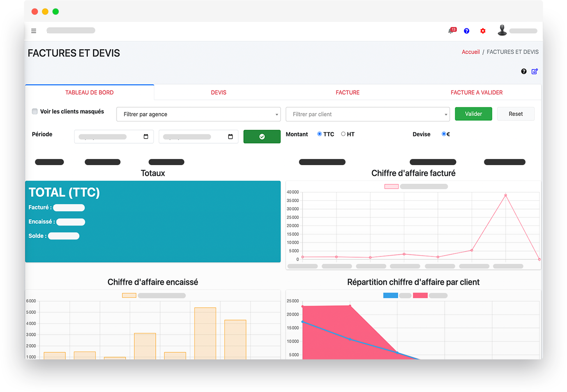Open the hamburger sidebar menu

click(x=34, y=31)
